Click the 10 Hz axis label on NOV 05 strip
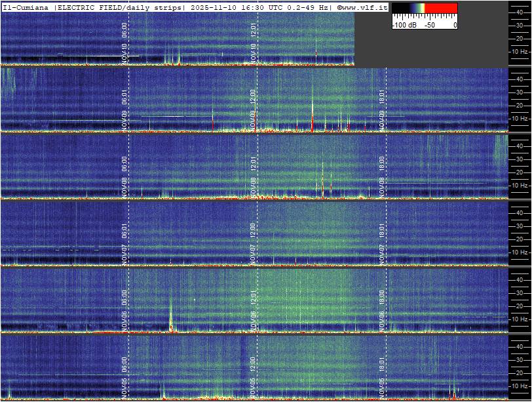This screenshot has height=402, width=532. (x=520, y=386)
